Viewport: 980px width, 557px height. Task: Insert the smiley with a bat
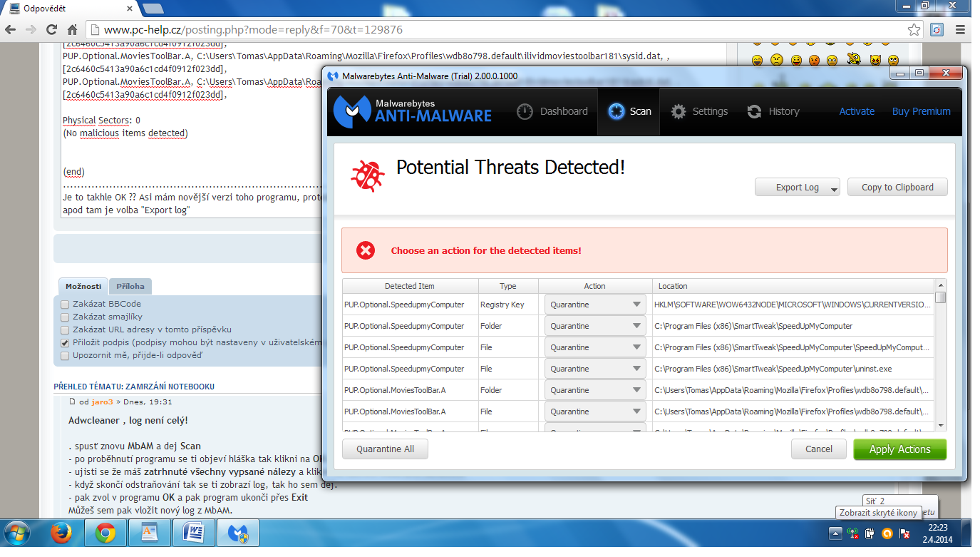point(853,59)
